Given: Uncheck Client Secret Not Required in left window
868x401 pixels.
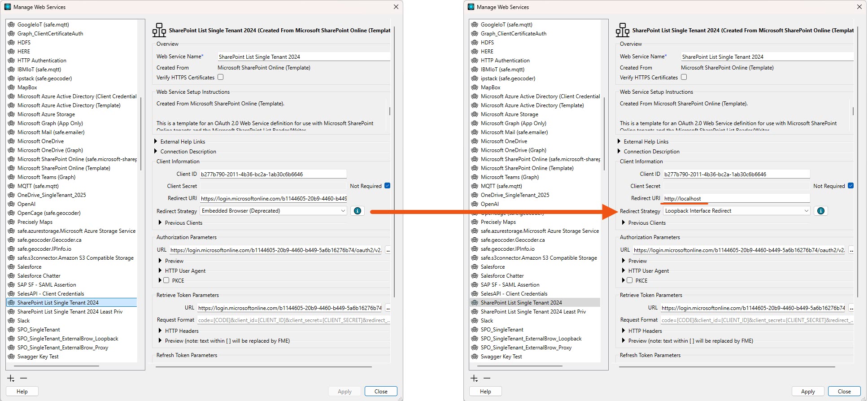Looking at the screenshot, I should tap(388, 186).
